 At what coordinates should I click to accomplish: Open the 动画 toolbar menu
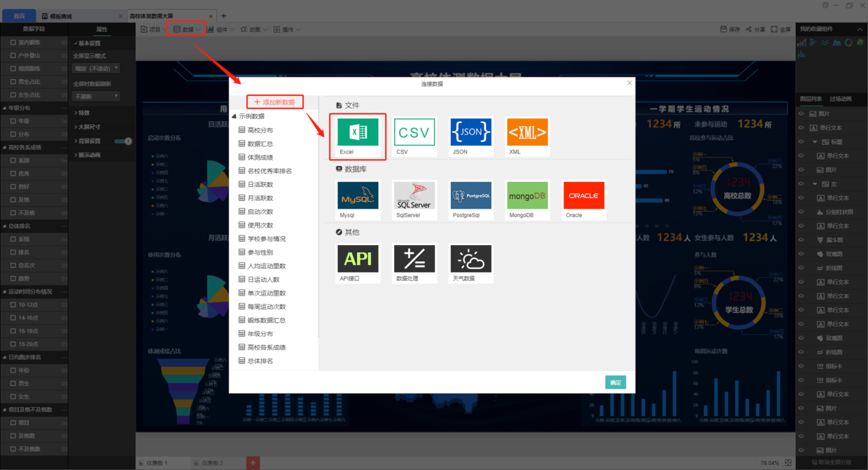pos(254,29)
